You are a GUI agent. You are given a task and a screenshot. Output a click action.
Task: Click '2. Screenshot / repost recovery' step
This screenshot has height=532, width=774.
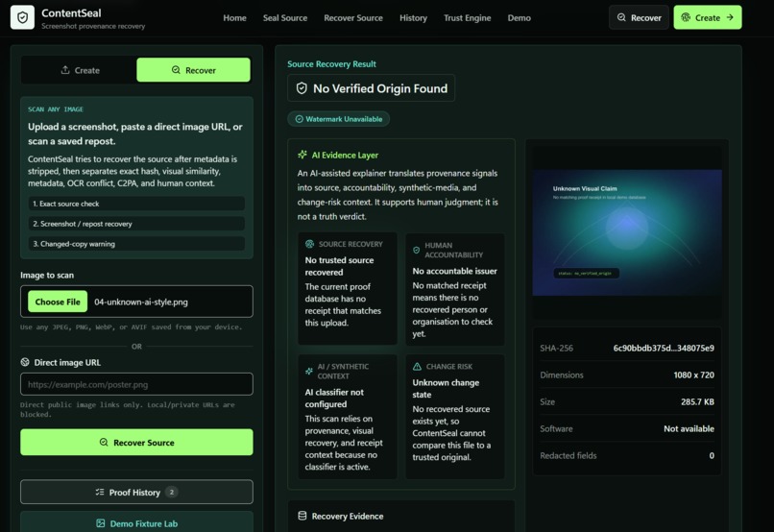coord(136,224)
